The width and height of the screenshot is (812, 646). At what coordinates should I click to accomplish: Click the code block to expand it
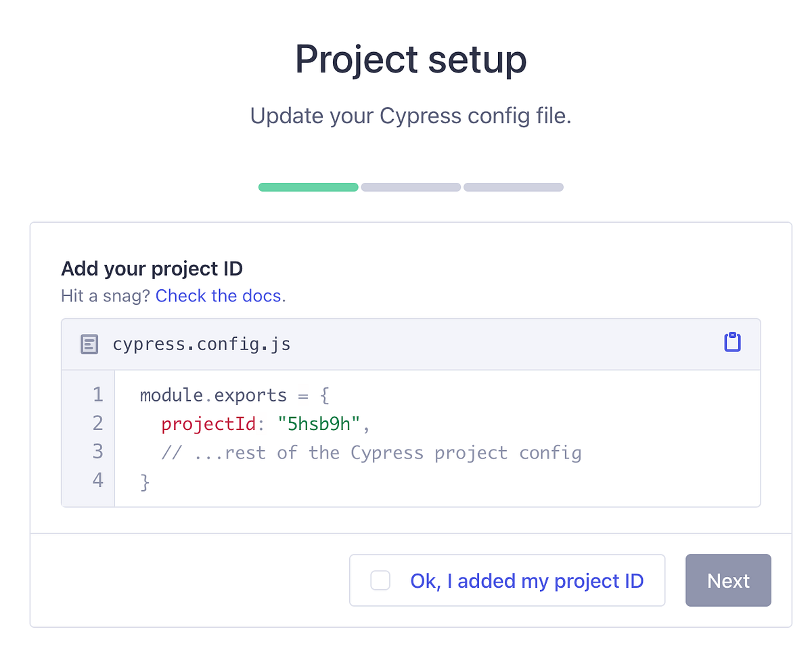tap(411, 437)
